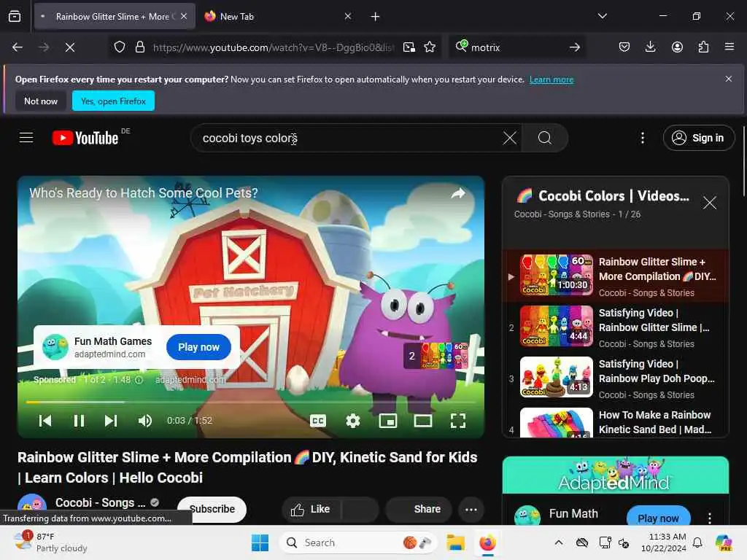
Task: Click the ad info icon beside 1:48
Action: pyautogui.click(x=139, y=379)
